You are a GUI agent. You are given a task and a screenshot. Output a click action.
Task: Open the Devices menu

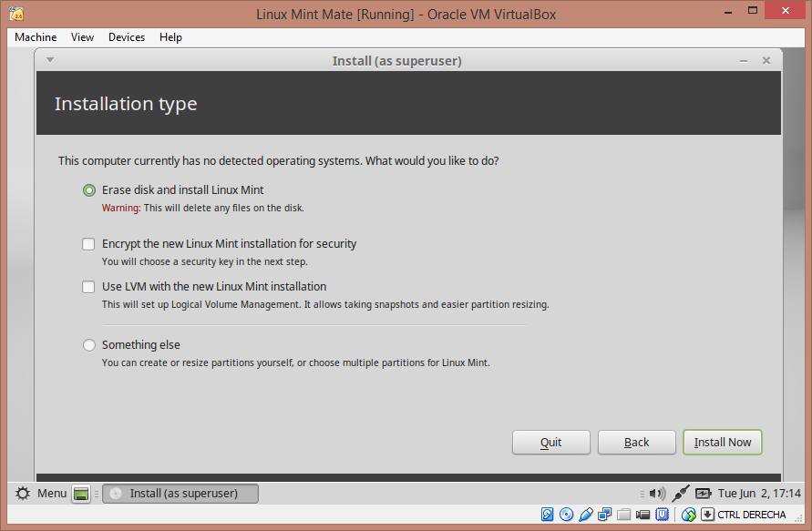pyautogui.click(x=127, y=37)
